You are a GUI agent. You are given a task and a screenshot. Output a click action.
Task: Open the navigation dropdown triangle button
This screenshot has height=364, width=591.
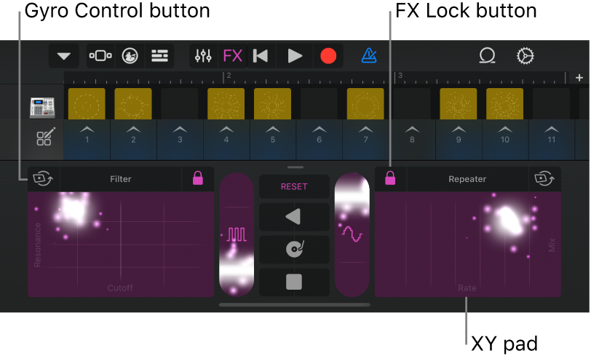pos(64,56)
